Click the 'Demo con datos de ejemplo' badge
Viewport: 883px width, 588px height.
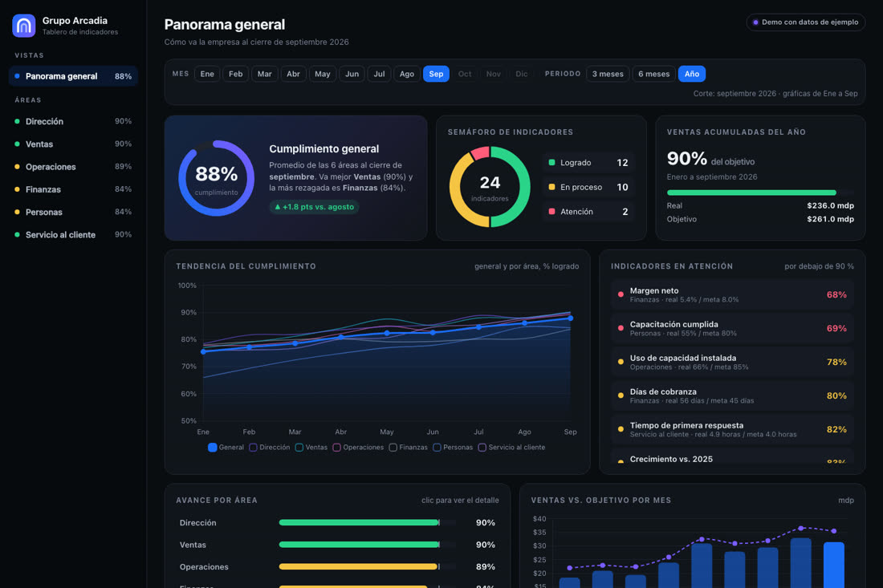(805, 22)
